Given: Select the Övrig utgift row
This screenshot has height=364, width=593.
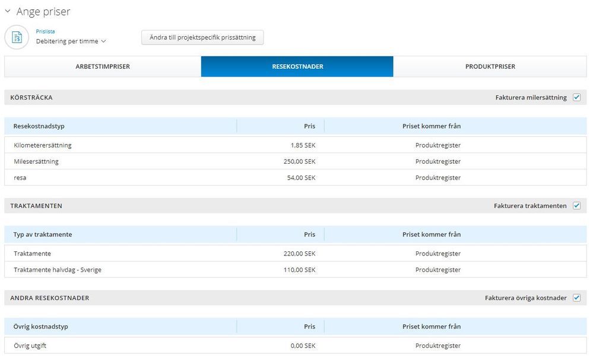Looking at the screenshot, I should click(x=296, y=346).
